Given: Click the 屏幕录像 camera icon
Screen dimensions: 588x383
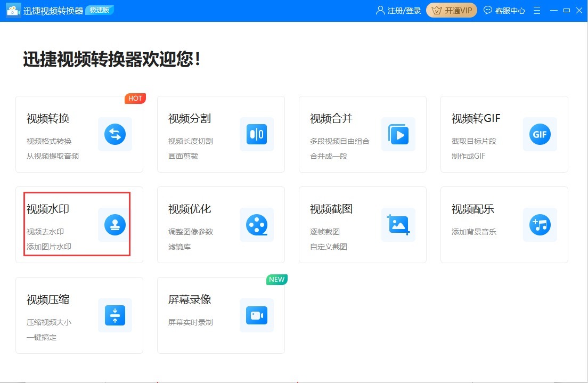Looking at the screenshot, I should [257, 315].
